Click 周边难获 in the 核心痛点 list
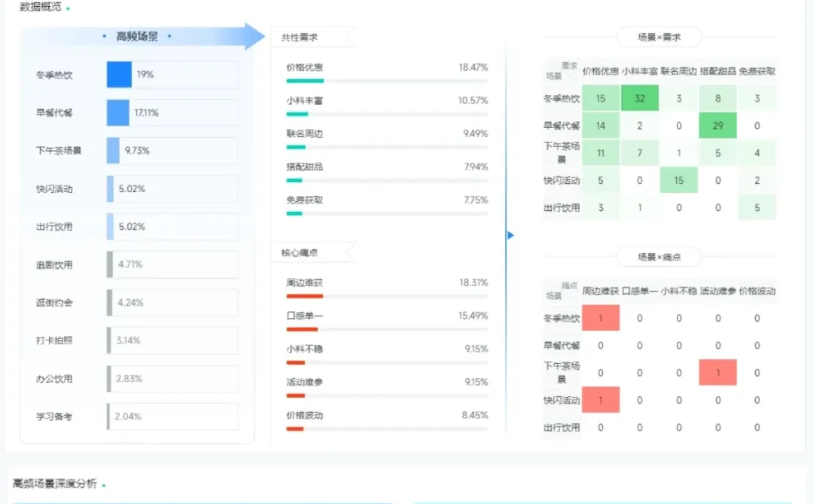The height and width of the screenshot is (504, 814). tap(304, 283)
